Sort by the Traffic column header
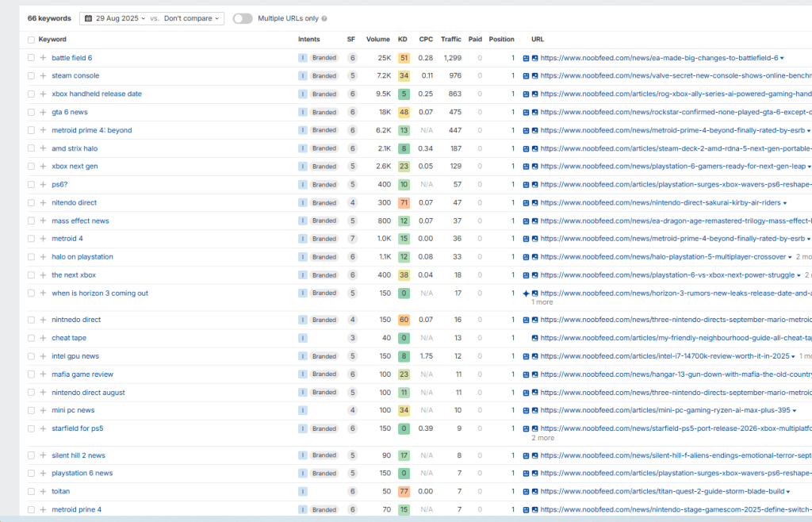This screenshot has height=522, width=812. (451, 39)
